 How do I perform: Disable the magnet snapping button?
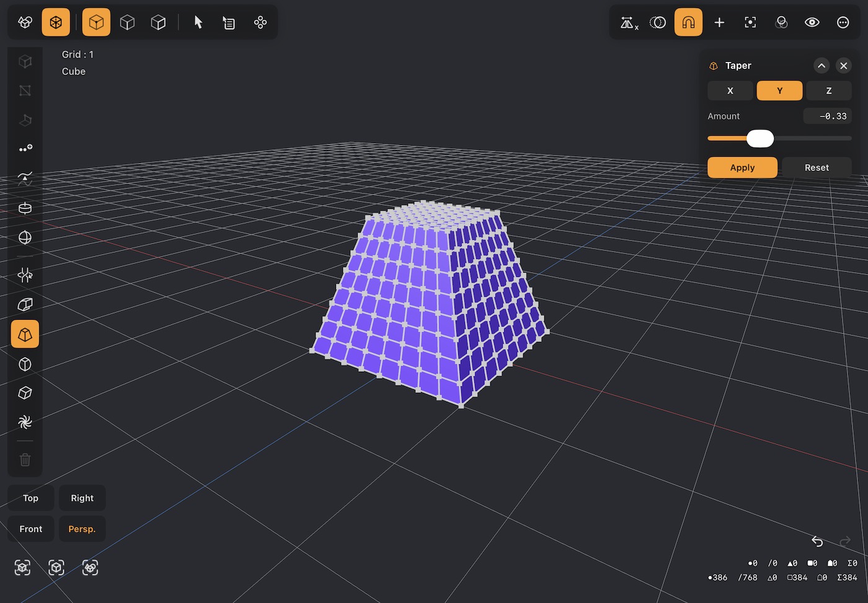click(x=688, y=22)
